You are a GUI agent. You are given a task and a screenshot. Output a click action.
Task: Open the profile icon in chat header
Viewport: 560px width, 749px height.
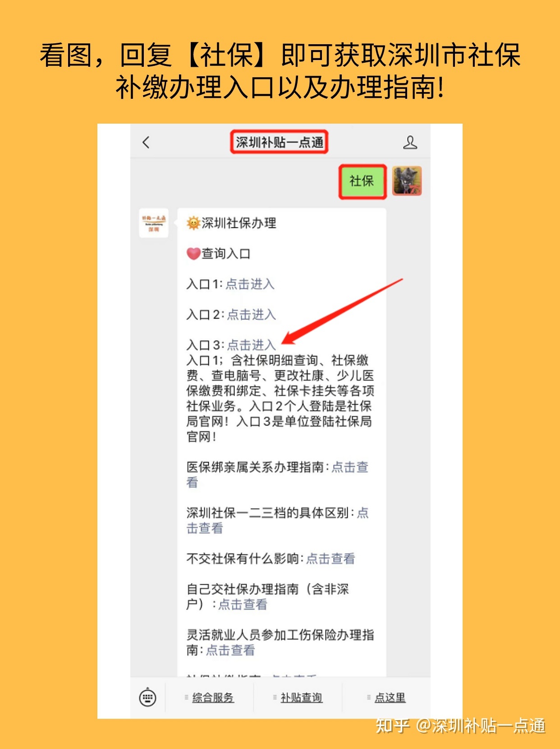410,143
